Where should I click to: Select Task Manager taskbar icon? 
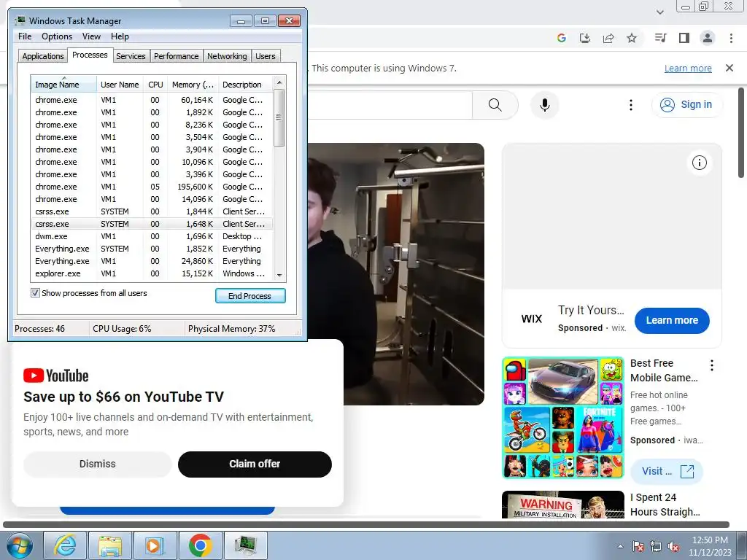[245, 545]
